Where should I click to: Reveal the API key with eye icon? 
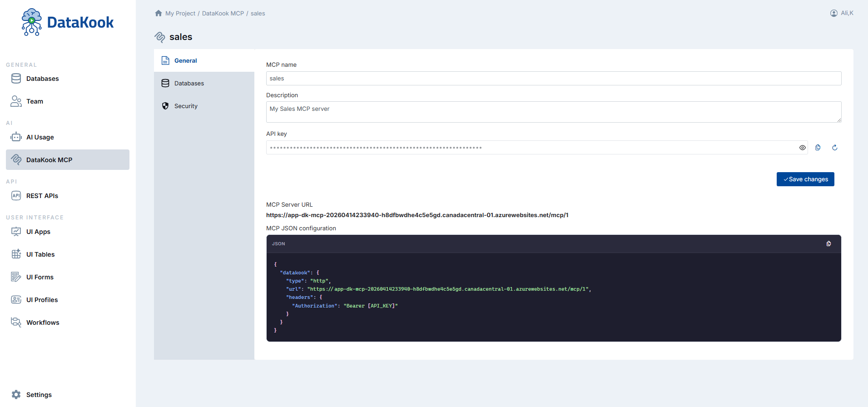[803, 148]
